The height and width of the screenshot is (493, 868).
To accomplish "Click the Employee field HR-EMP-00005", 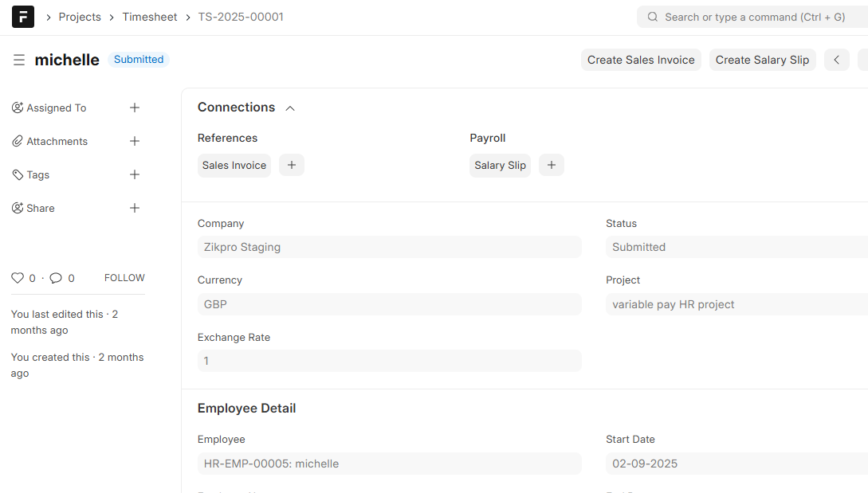I will [x=389, y=464].
